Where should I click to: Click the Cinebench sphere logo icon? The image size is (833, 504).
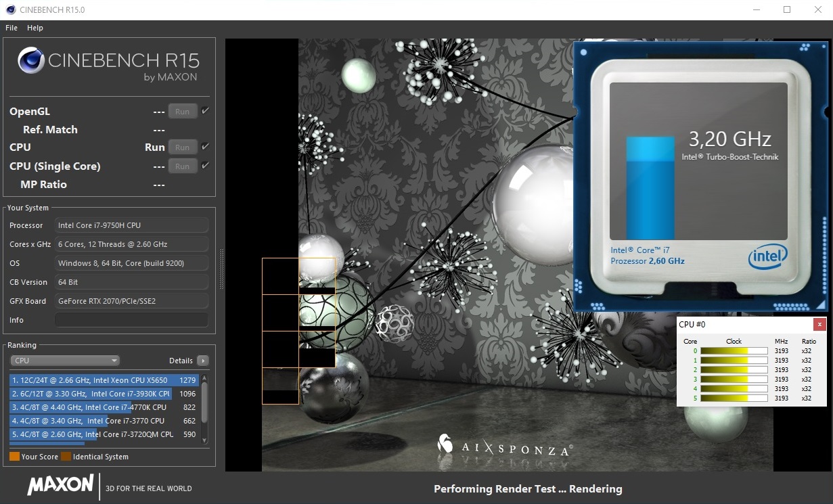[x=31, y=60]
